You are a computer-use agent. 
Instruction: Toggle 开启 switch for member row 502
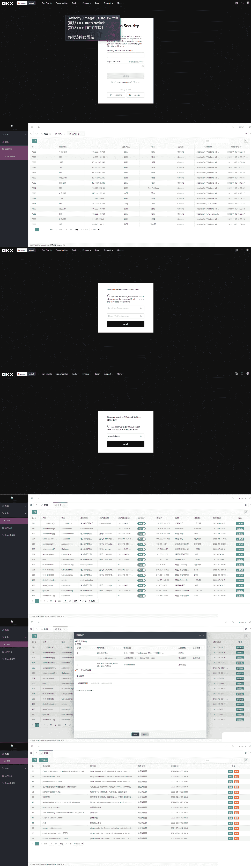(141, 565)
